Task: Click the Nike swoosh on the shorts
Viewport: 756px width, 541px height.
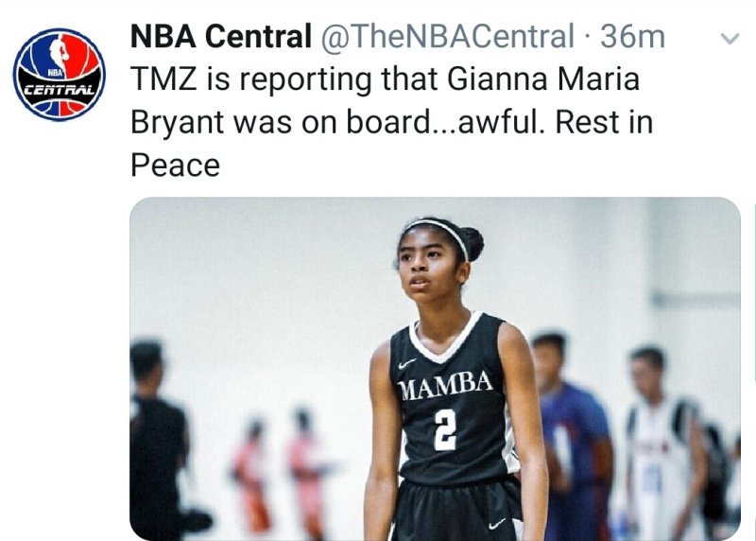Action: [x=498, y=523]
